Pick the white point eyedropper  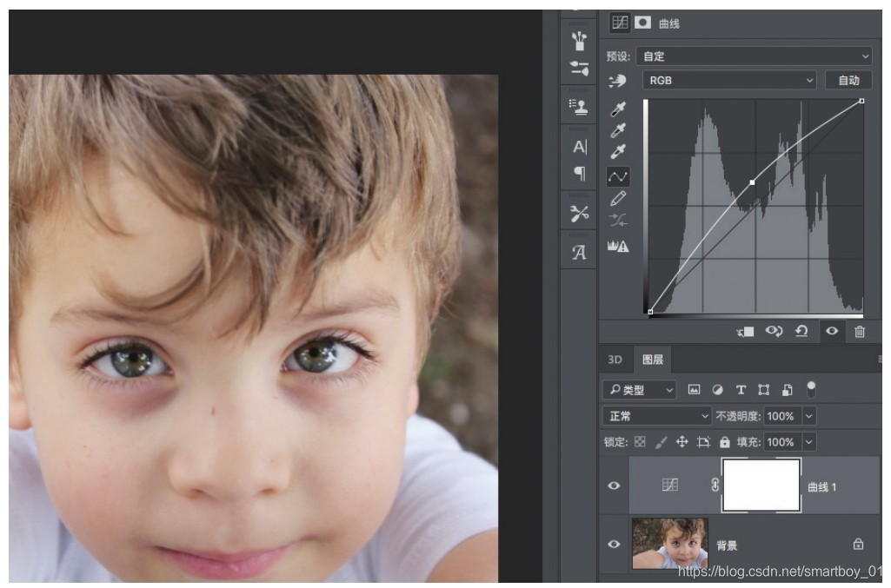[x=618, y=151]
